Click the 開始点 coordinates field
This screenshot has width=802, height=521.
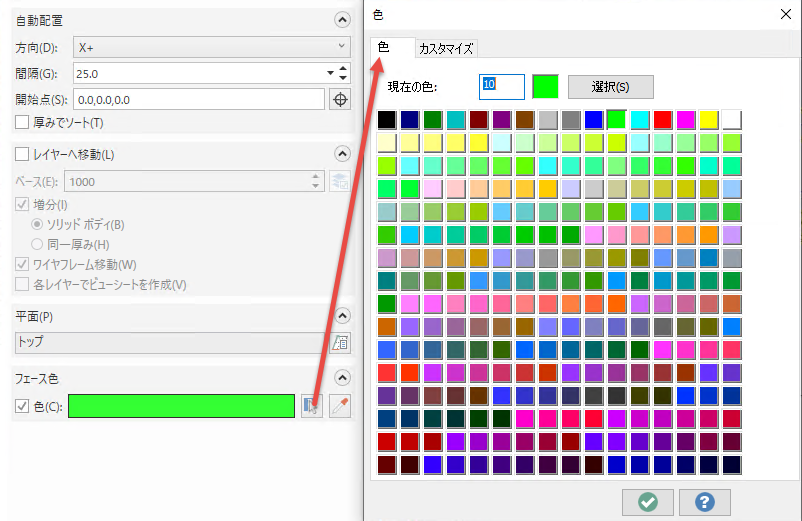[x=199, y=99]
